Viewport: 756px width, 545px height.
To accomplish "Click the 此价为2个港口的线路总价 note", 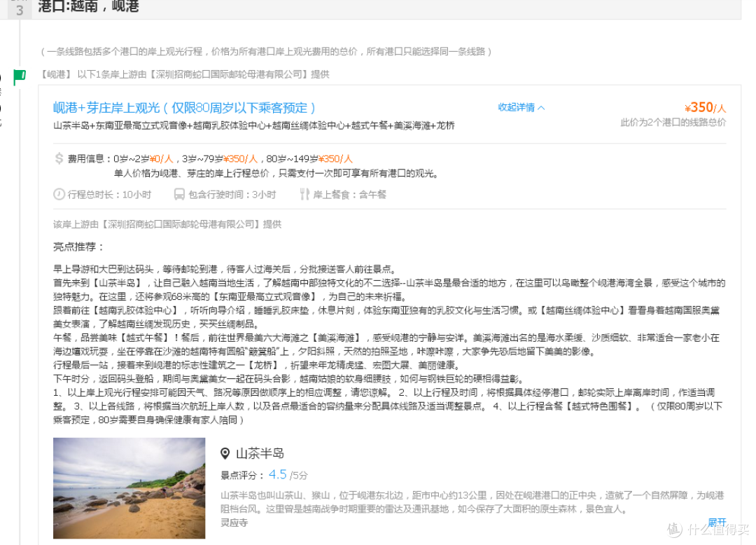I will [673, 123].
